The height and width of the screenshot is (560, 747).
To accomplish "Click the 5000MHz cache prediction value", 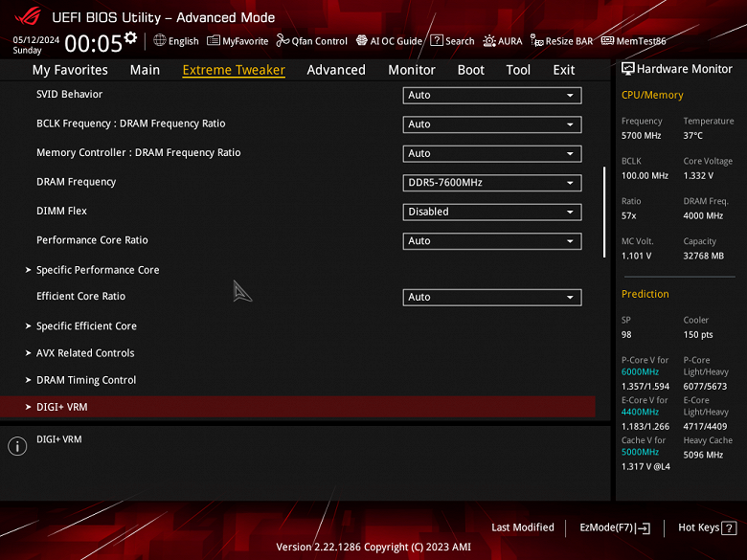I will pos(640,452).
